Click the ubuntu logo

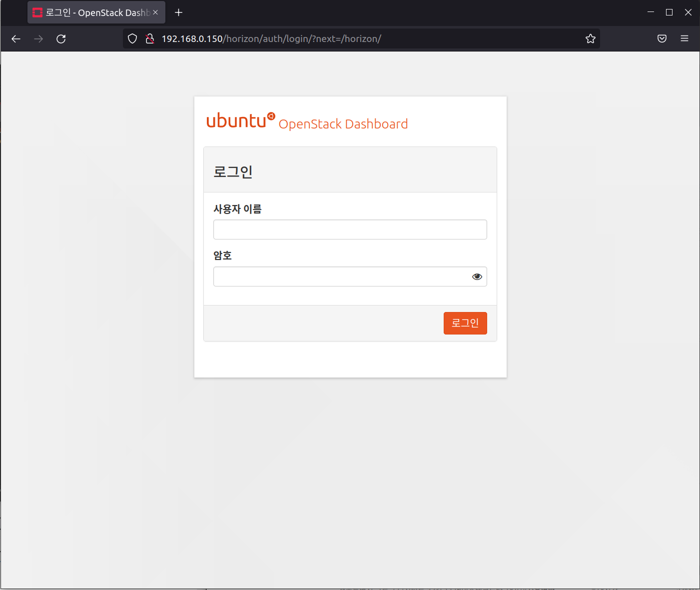pyautogui.click(x=241, y=120)
